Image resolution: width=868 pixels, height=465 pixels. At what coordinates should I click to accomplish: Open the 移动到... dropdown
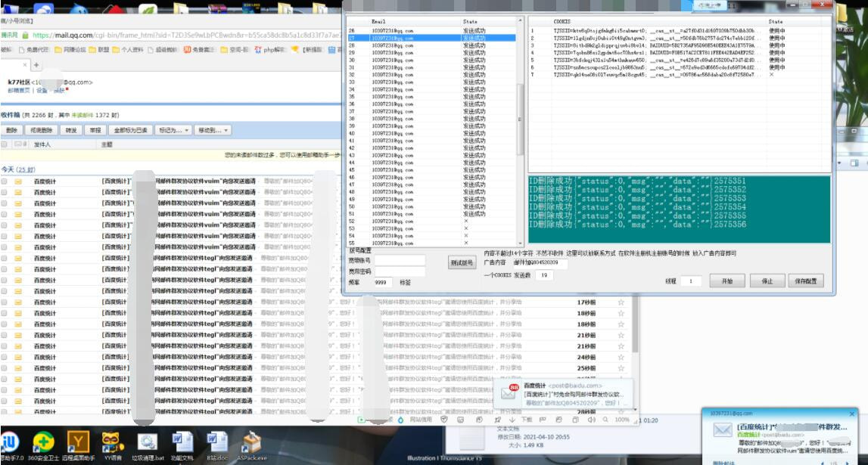pyautogui.click(x=213, y=130)
